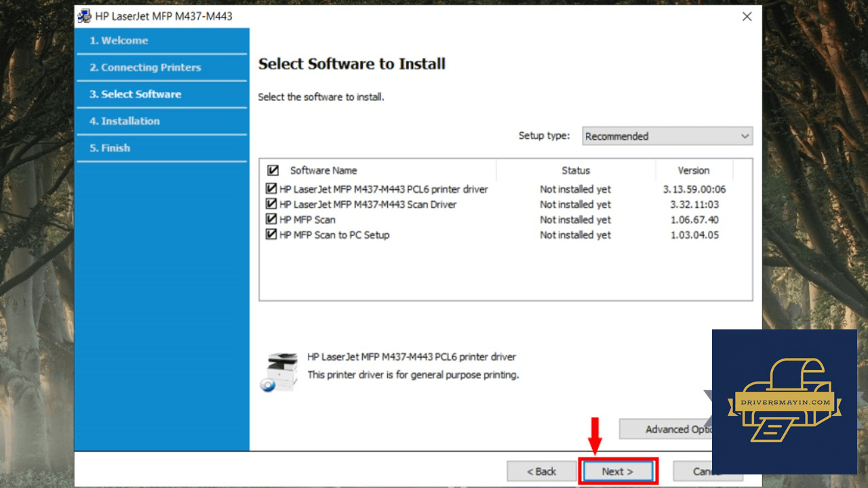Click the PCL6 driver name in the description area
Image resolution: width=868 pixels, height=488 pixels.
pos(412,357)
